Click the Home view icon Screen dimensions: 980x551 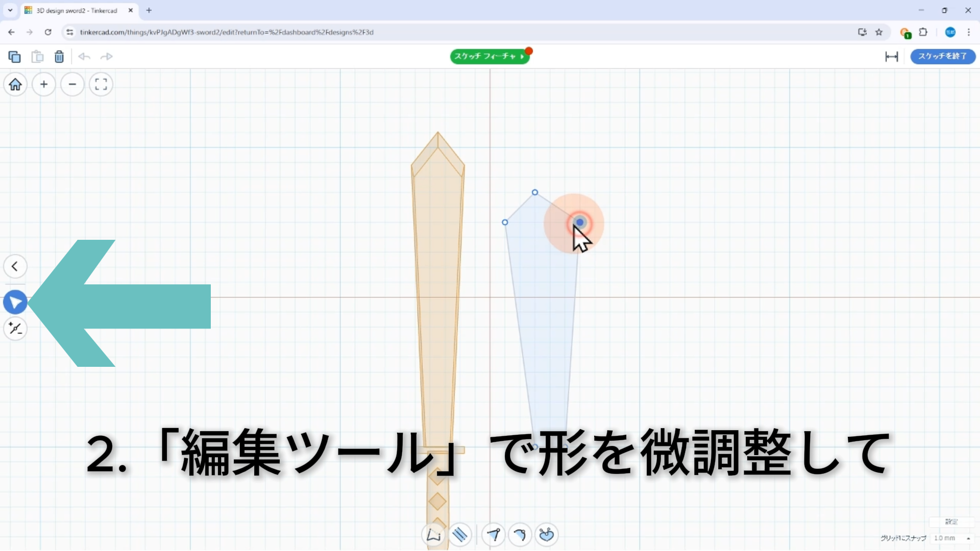15,84
